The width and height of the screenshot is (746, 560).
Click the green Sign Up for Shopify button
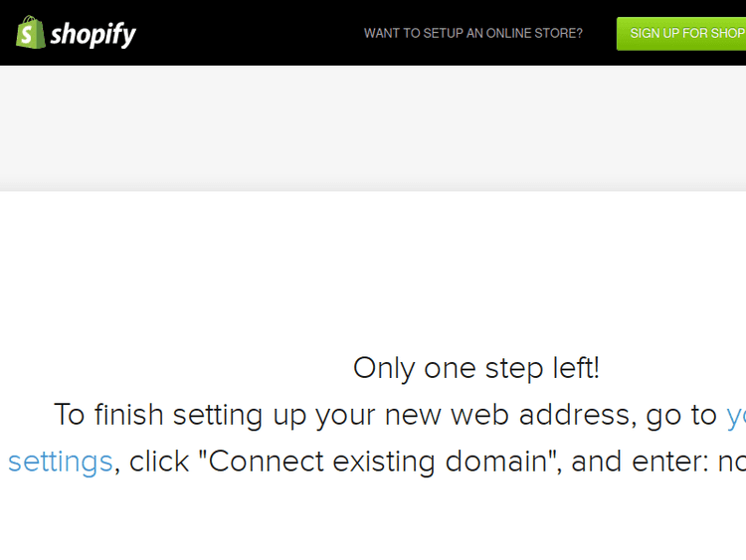click(684, 33)
